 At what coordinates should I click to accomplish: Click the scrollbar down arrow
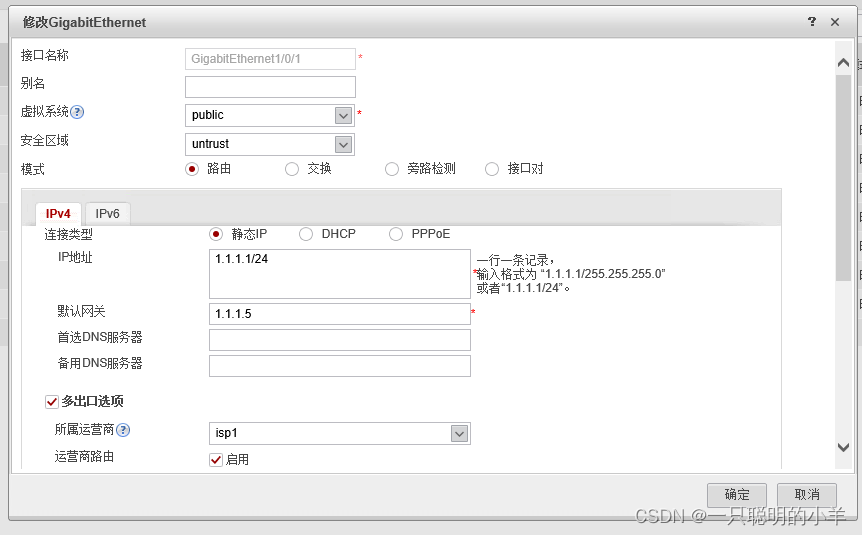(843, 447)
